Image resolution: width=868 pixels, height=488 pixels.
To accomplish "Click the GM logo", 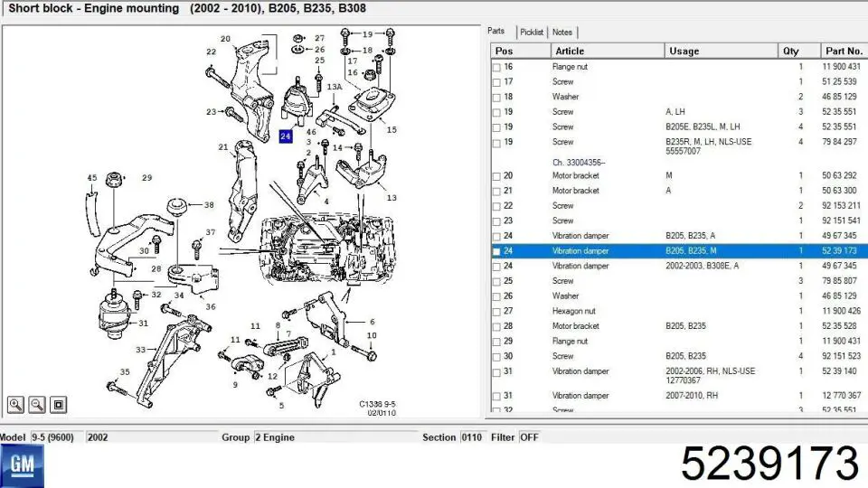I will tap(22, 465).
